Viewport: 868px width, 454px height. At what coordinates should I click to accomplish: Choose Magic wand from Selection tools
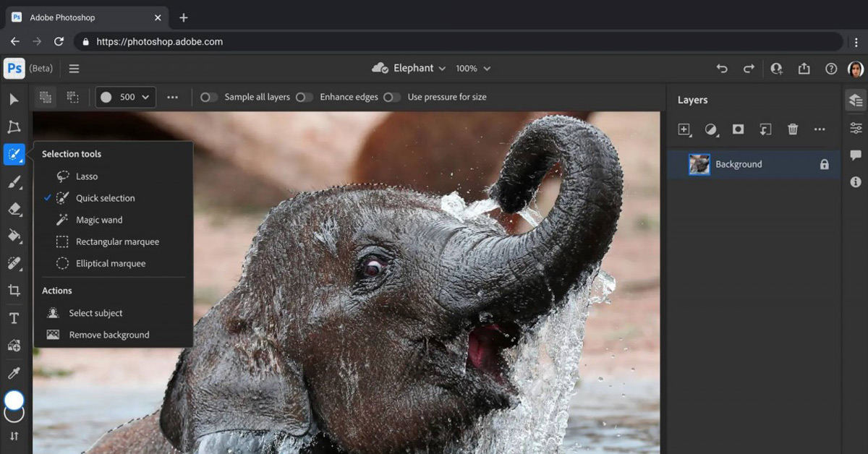[x=99, y=220]
